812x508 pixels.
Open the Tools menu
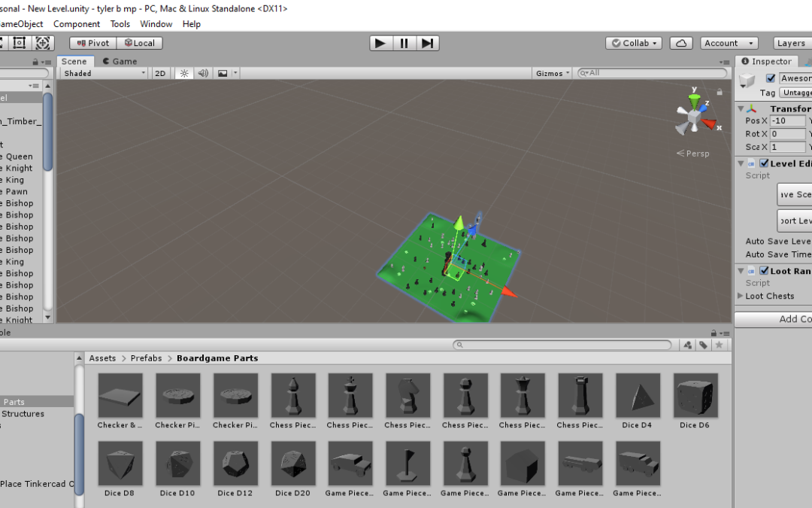[x=120, y=24]
